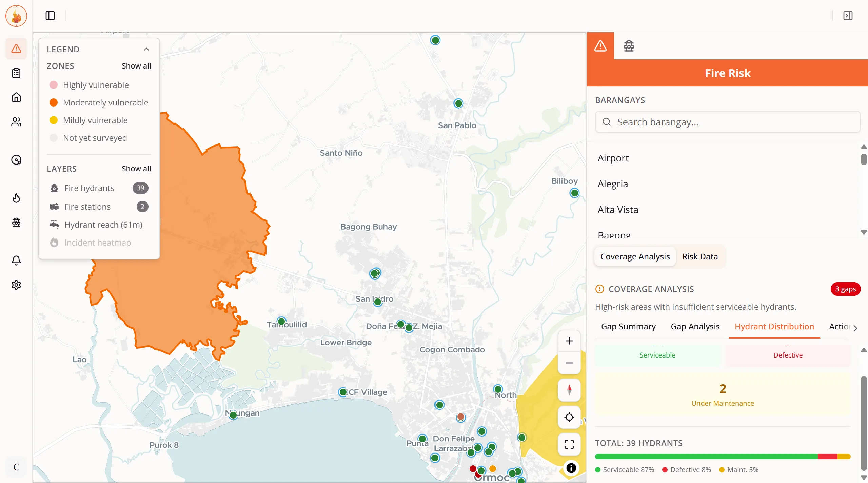The width and height of the screenshot is (868, 483).
Task: Enter fullscreen map view
Action: coord(569,444)
